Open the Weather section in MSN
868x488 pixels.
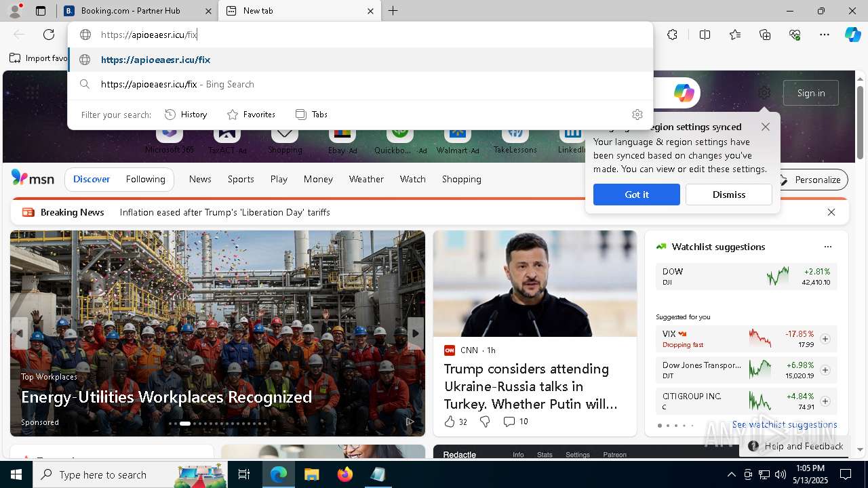coord(366,179)
